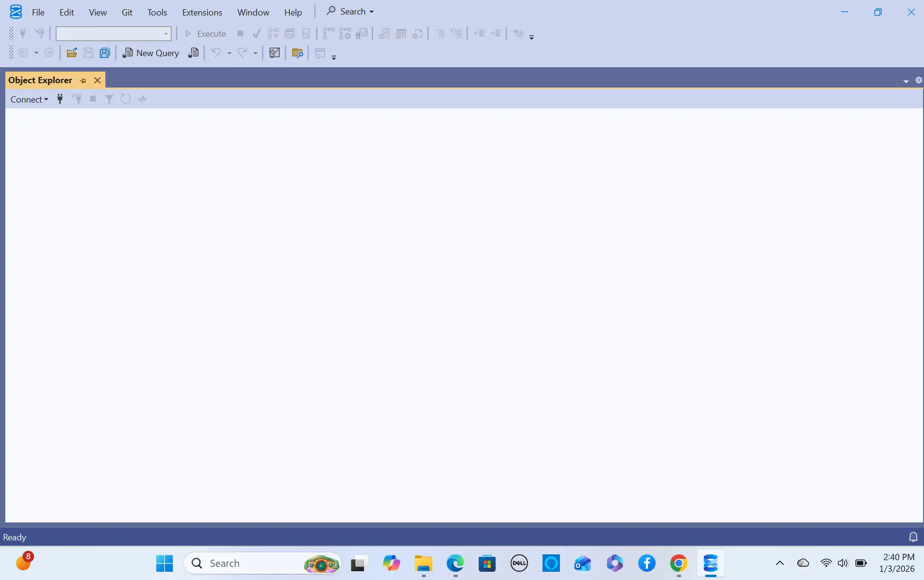The height and width of the screenshot is (580, 924).
Task: Refresh the Object Explorer
Action: 126,99
